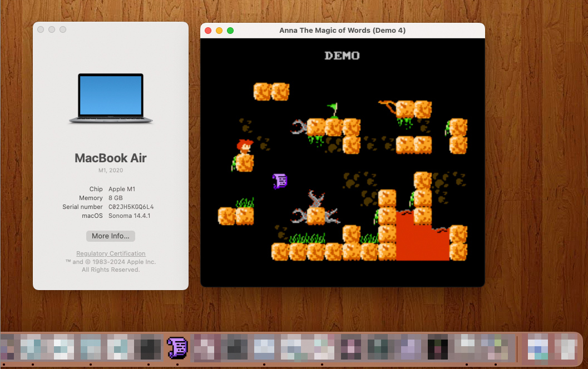The width and height of the screenshot is (588, 369).
Task: Click the "Sonoma 14.4.1" macOS version
Action: coord(130,216)
